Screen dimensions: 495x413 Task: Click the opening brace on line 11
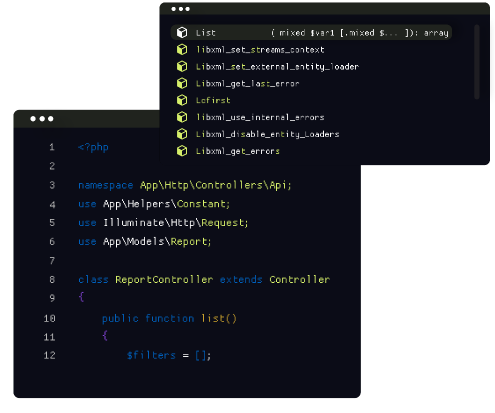[x=105, y=335]
